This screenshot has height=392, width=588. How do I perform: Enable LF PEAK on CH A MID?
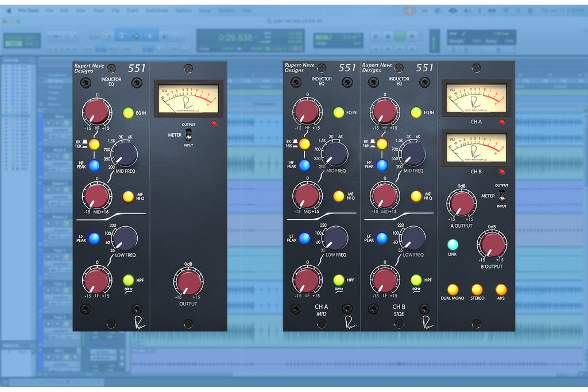click(x=304, y=238)
